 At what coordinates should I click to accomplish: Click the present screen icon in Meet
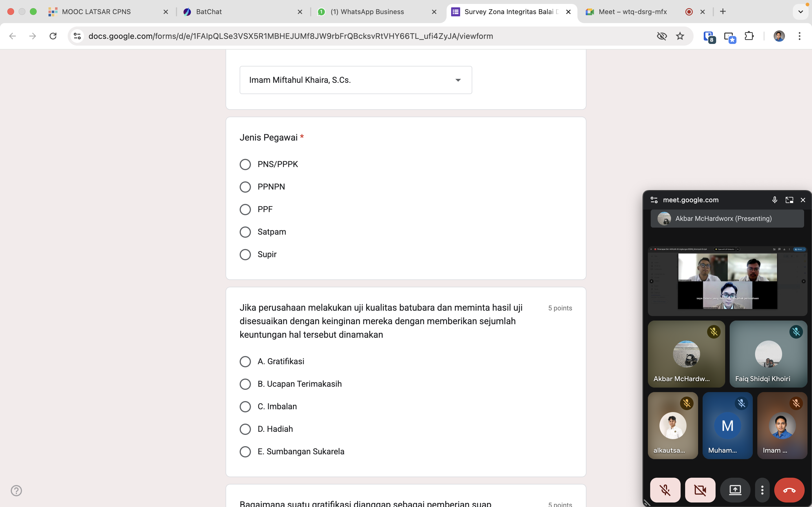click(735, 490)
